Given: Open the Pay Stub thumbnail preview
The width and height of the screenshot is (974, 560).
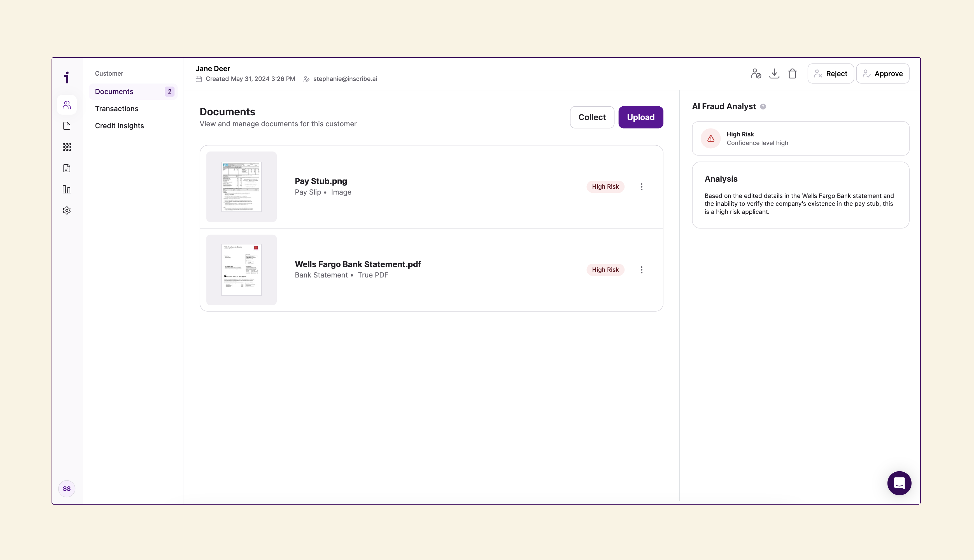Looking at the screenshot, I should pyautogui.click(x=241, y=186).
